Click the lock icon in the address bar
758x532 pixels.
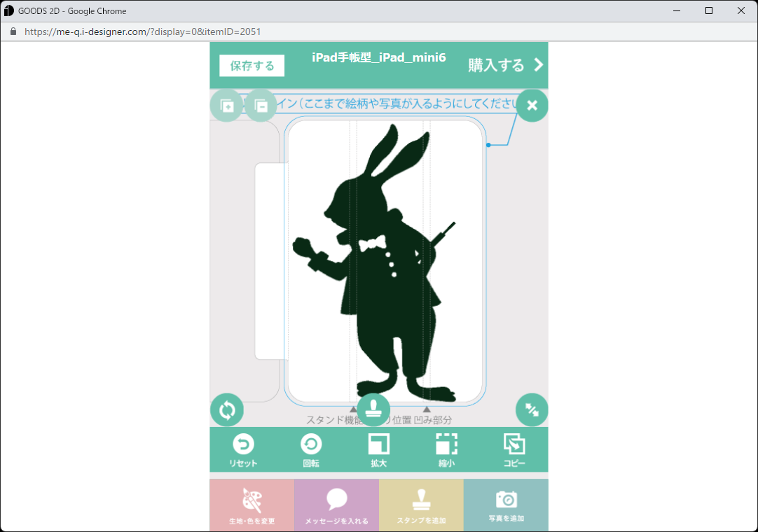13,32
